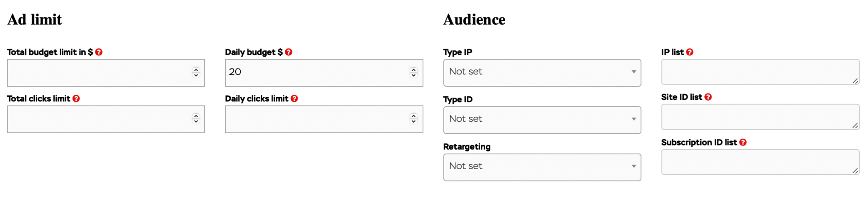Click Daily budget stepper arrows
The image size is (868, 203).
[x=414, y=72]
